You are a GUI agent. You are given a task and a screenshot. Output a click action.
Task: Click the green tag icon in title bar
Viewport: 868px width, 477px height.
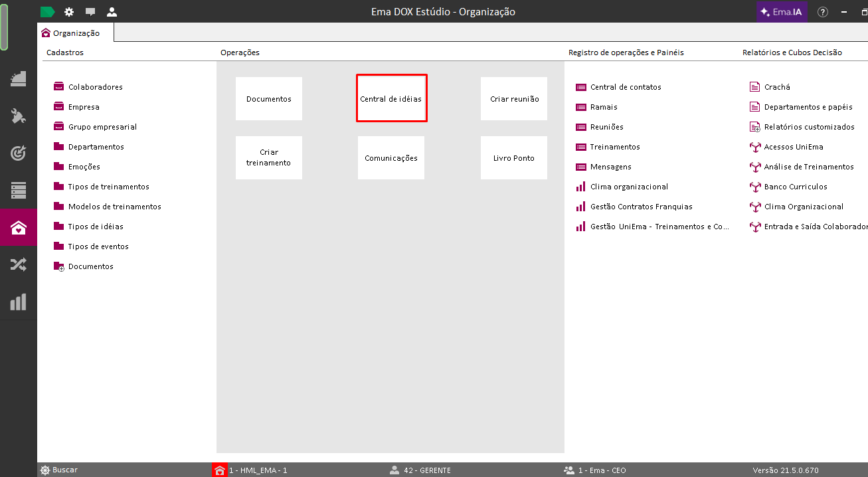(x=48, y=12)
